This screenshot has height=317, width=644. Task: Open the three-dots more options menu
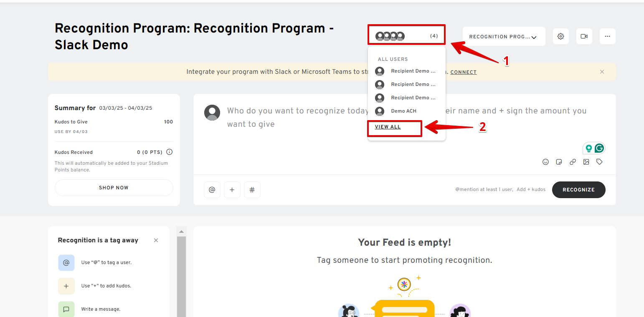coord(608,36)
